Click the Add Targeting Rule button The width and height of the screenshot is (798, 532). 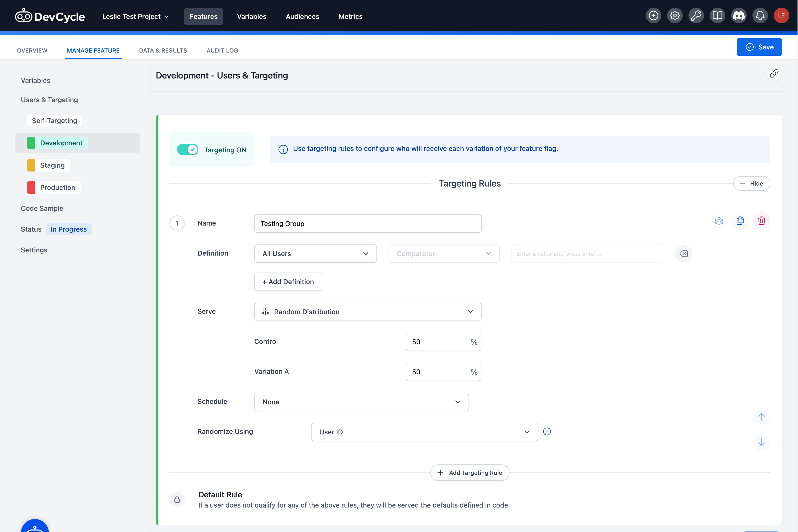click(x=469, y=473)
